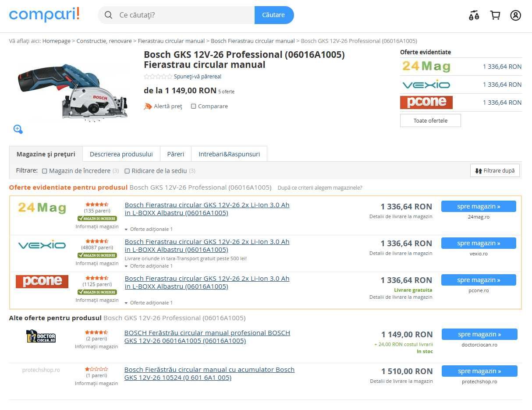This screenshot has height=410, width=532.
Task: Go to pcone.ro via 'spre magazin'
Action: 479,280
